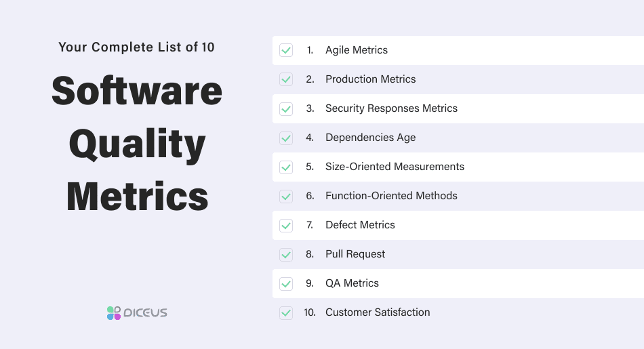Screen dimensions: 644x349
Task: Click the Diceus logo icon
Action: [x=114, y=313]
